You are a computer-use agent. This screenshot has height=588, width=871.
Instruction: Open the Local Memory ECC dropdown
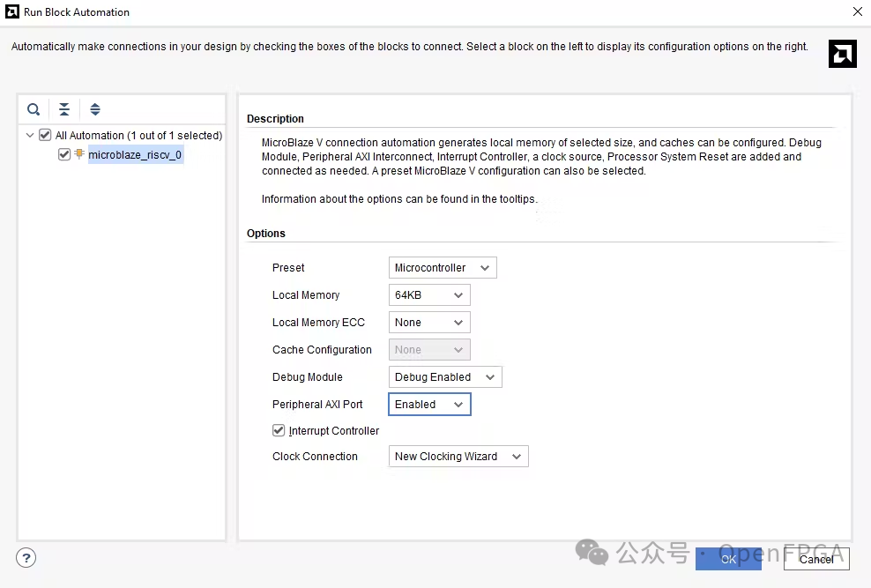429,322
